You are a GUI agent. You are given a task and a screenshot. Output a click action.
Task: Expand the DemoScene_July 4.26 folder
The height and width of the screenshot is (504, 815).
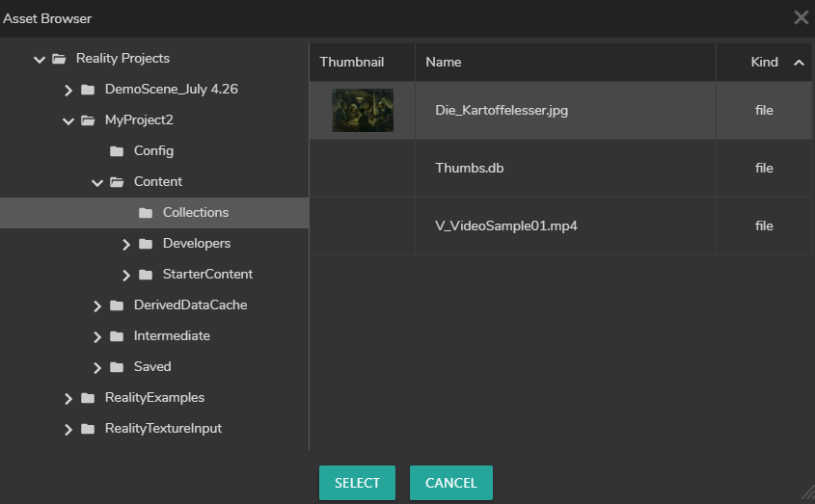click(68, 91)
